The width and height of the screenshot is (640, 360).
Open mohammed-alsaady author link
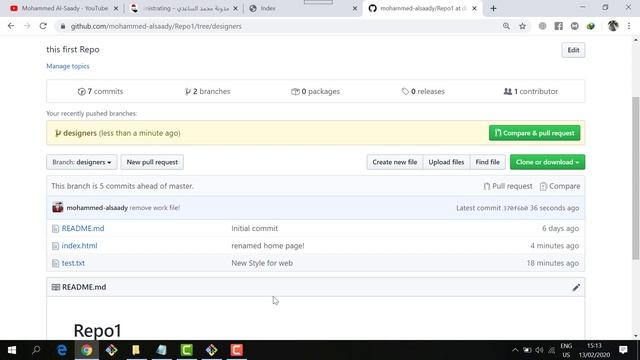pyautogui.click(x=97, y=208)
